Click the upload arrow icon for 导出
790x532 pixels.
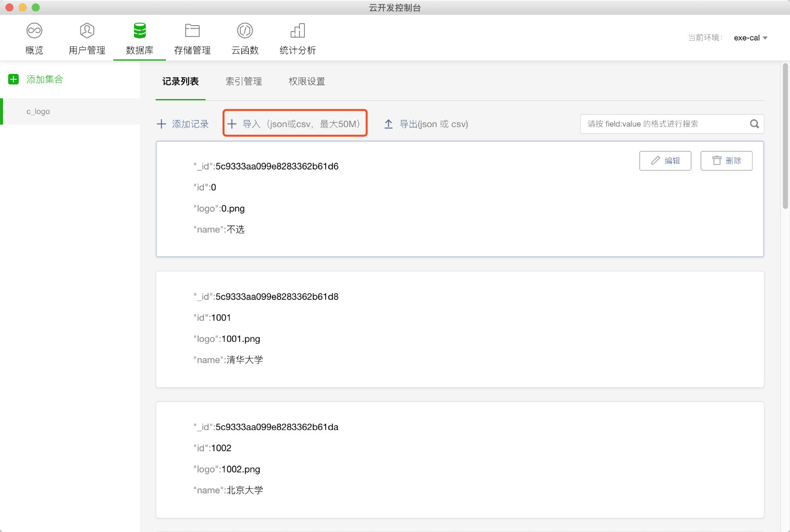coord(388,124)
